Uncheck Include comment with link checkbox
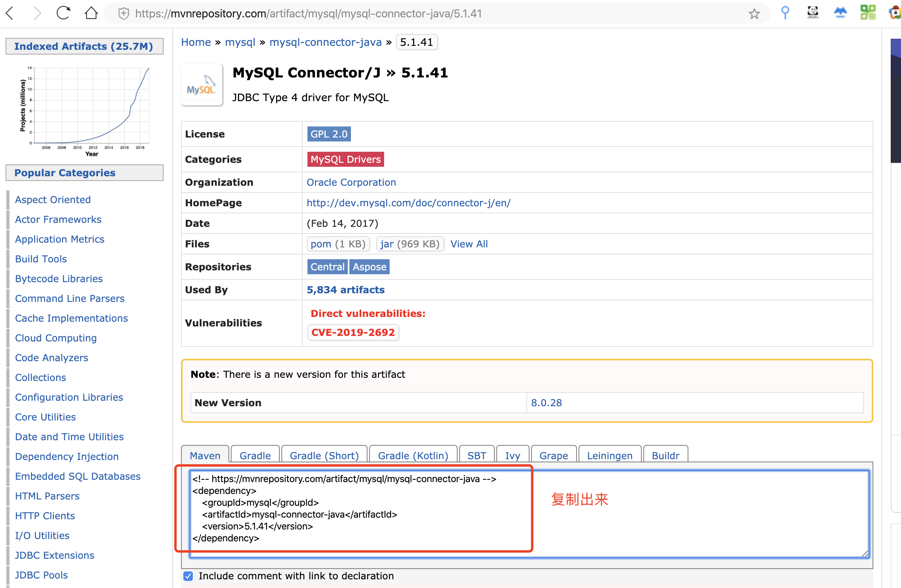 (188, 576)
